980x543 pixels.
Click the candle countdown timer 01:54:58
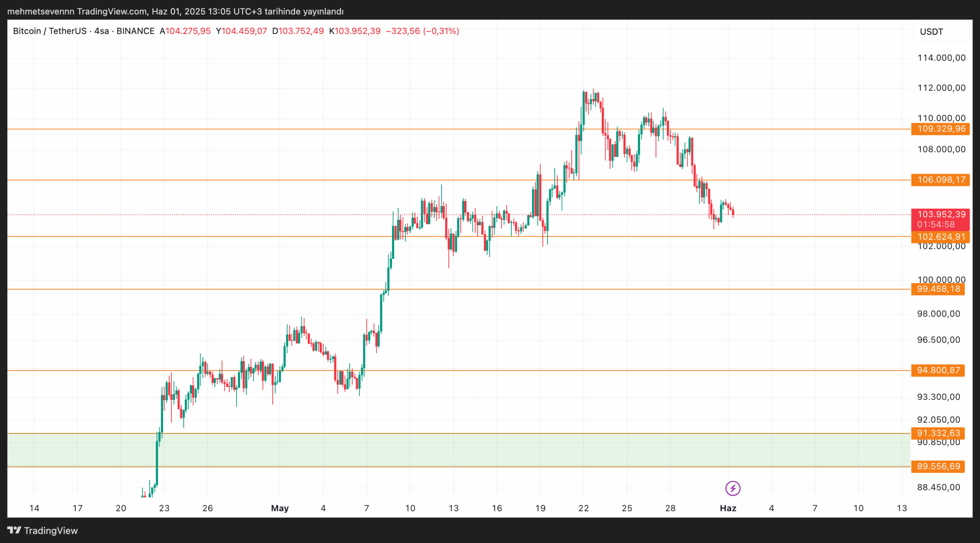tap(936, 225)
